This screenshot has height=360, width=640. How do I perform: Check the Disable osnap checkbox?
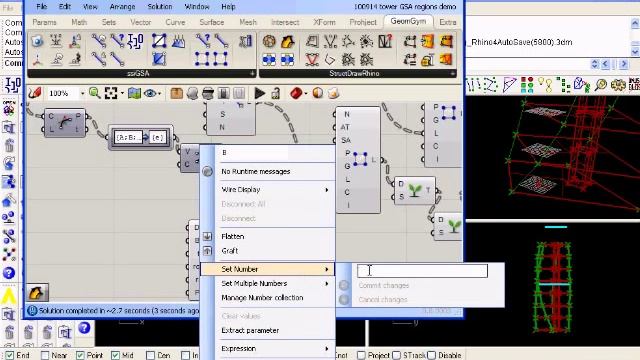tap(431, 355)
